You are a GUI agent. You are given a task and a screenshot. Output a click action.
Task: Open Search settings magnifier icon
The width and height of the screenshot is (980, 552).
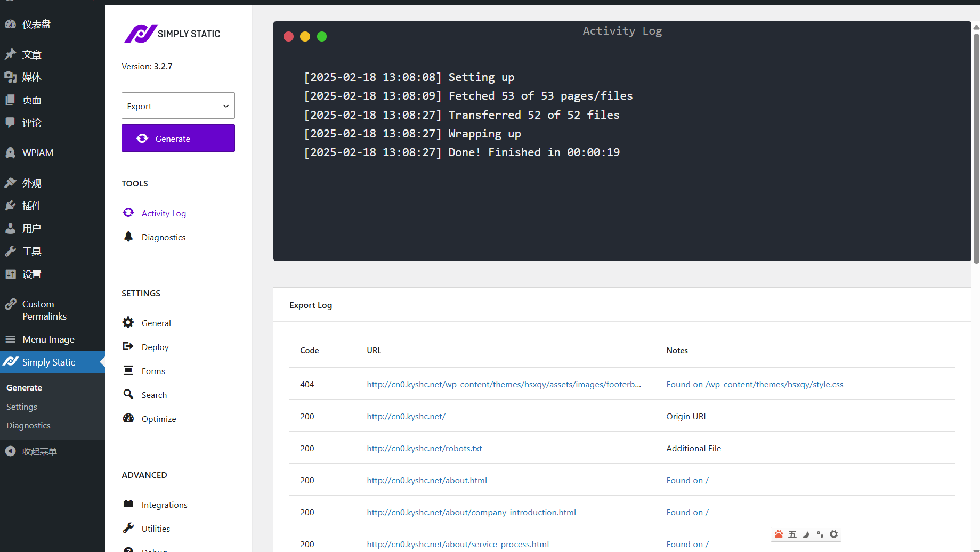(128, 394)
